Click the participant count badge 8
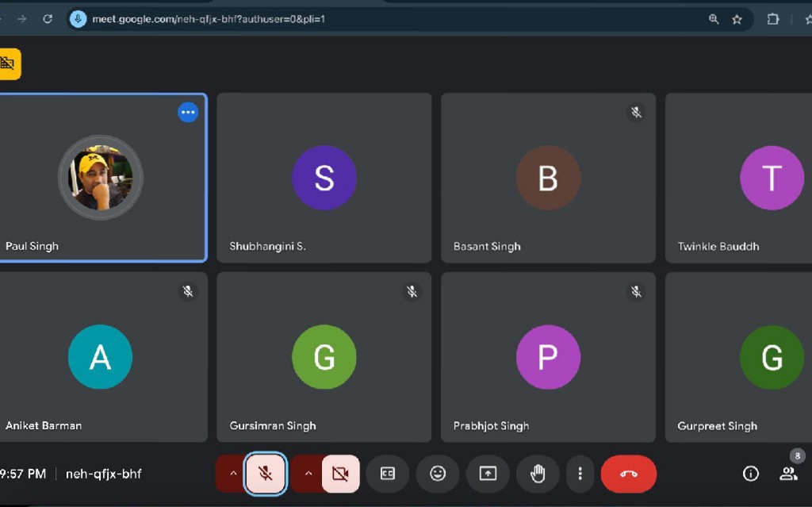The height and width of the screenshot is (507, 812). [798, 456]
